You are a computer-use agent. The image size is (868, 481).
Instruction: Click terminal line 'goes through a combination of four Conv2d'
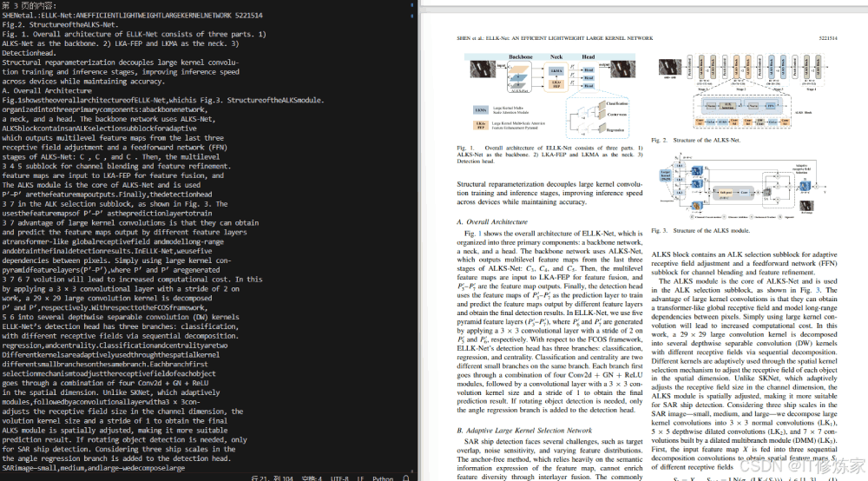click(105, 383)
